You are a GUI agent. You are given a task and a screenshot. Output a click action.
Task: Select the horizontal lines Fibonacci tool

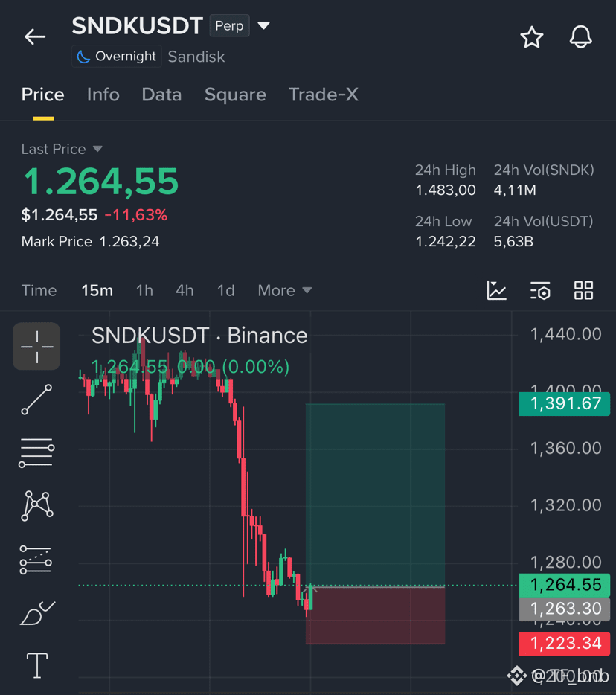[36, 453]
